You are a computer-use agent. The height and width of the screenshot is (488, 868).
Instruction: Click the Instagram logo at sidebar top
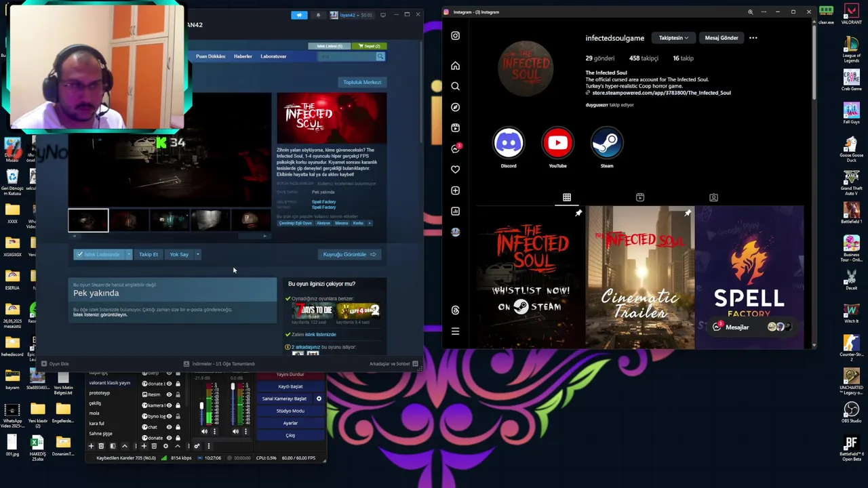pyautogui.click(x=455, y=36)
